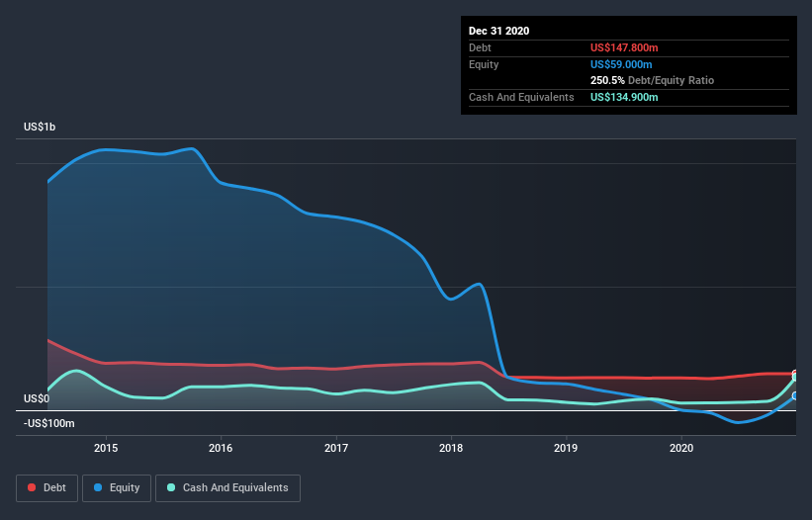Select the blue Equity endpoint marker on chart
Screen dimensions: 812x520
point(795,395)
